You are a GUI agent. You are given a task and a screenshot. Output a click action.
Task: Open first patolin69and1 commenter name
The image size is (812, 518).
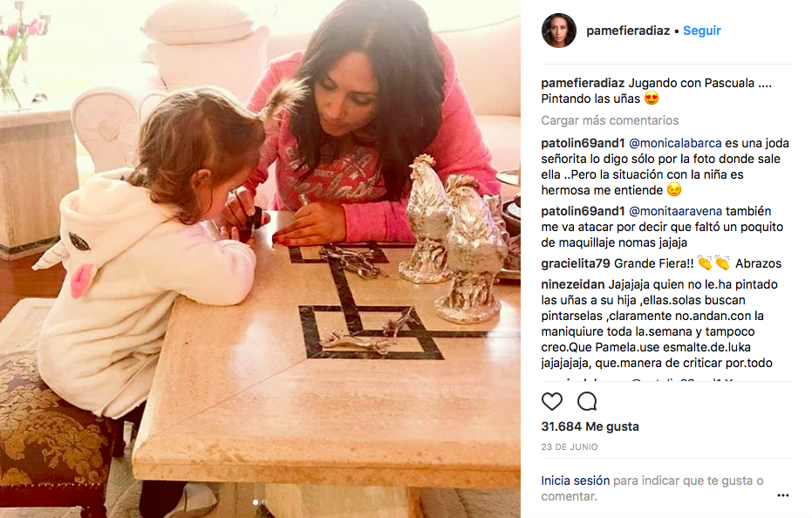583,144
